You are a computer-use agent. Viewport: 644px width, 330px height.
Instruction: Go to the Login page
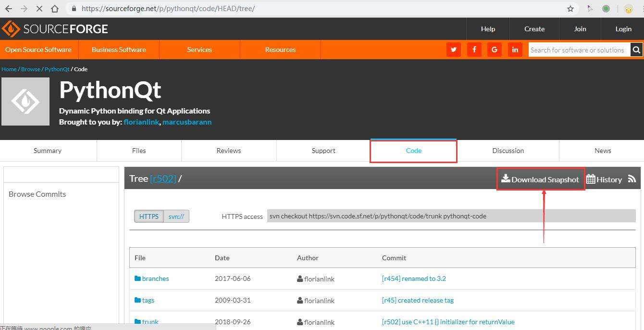click(x=623, y=29)
